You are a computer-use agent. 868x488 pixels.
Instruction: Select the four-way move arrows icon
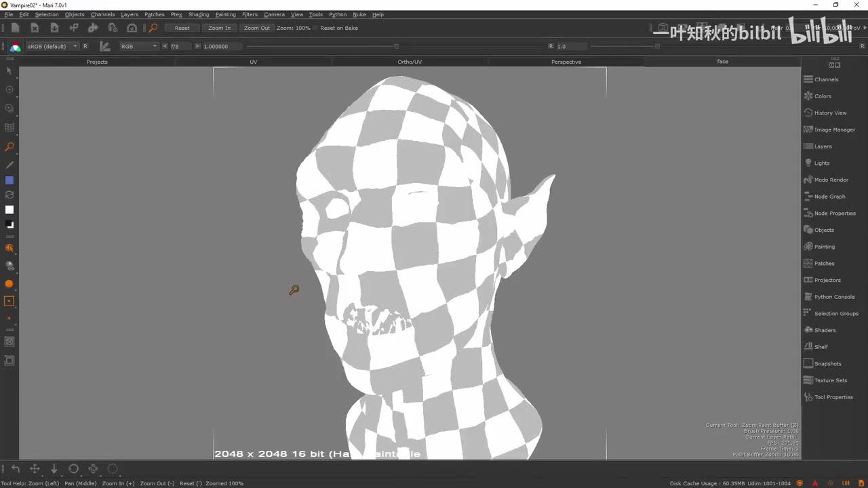click(x=35, y=468)
